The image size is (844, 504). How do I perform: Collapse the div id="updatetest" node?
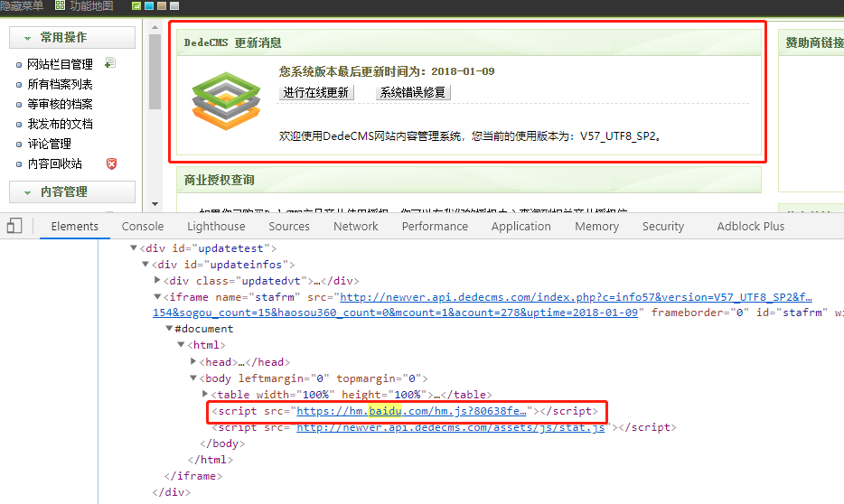[x=134, y=248]
